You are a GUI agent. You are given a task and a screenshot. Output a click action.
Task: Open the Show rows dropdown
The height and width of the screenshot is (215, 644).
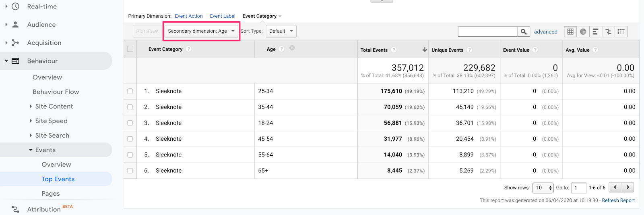point(543,188)
